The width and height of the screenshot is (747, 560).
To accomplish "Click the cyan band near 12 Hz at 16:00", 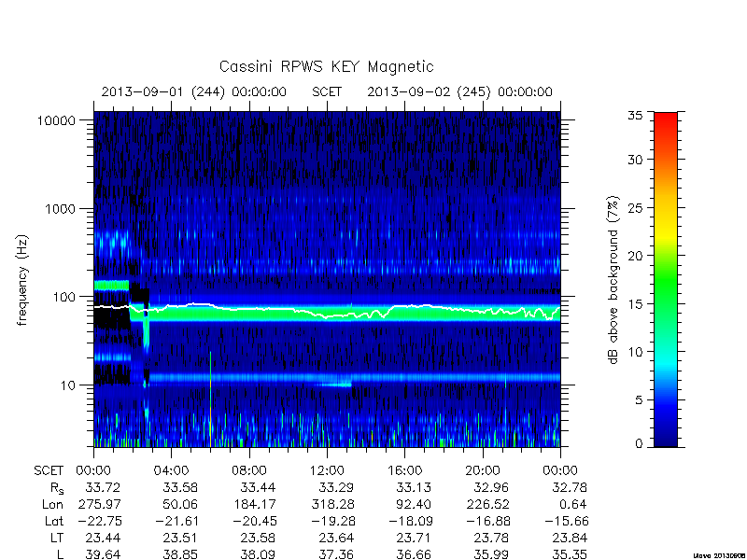I will (405, 378).
